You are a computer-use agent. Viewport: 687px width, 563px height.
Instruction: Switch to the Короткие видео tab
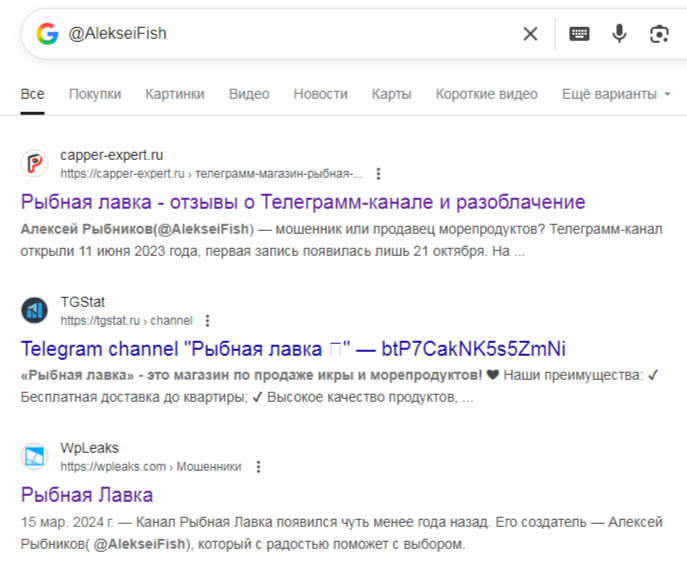pos(486,94)
